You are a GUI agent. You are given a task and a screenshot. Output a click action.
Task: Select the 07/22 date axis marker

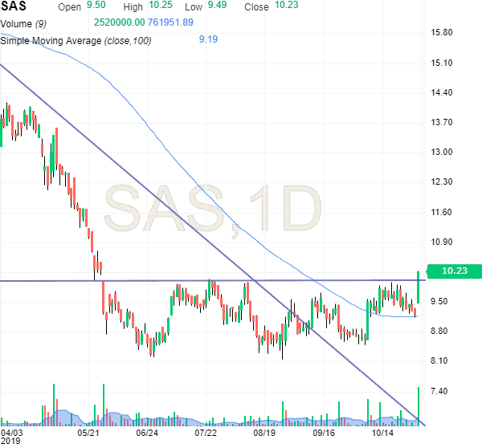click(206, 431)
